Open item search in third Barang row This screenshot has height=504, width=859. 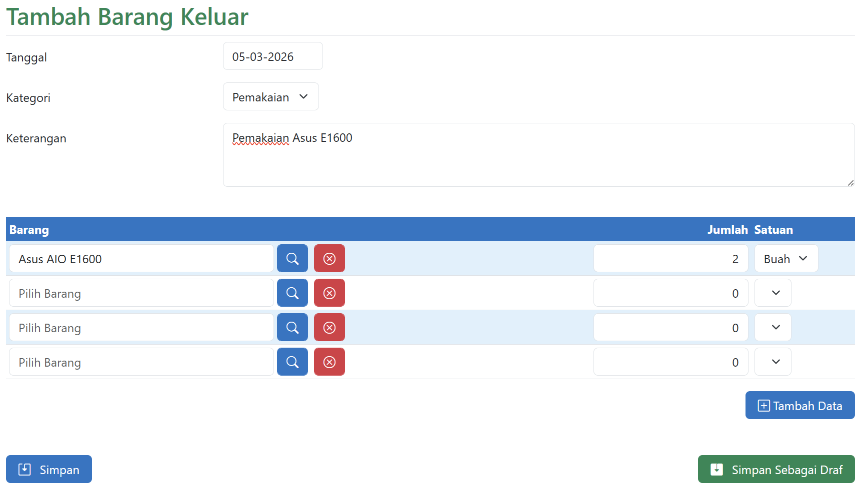pos(292,327)
